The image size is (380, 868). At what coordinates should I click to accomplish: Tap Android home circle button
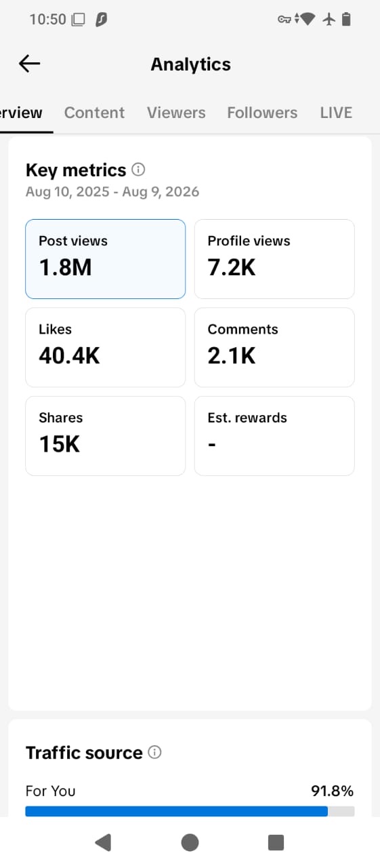click(190, 842)
